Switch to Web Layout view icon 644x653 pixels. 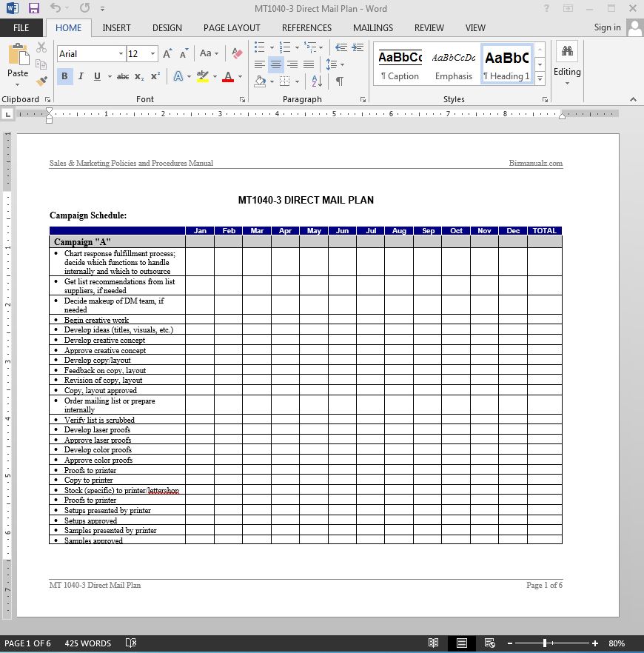pyautogui.click(x=490, y=643)
